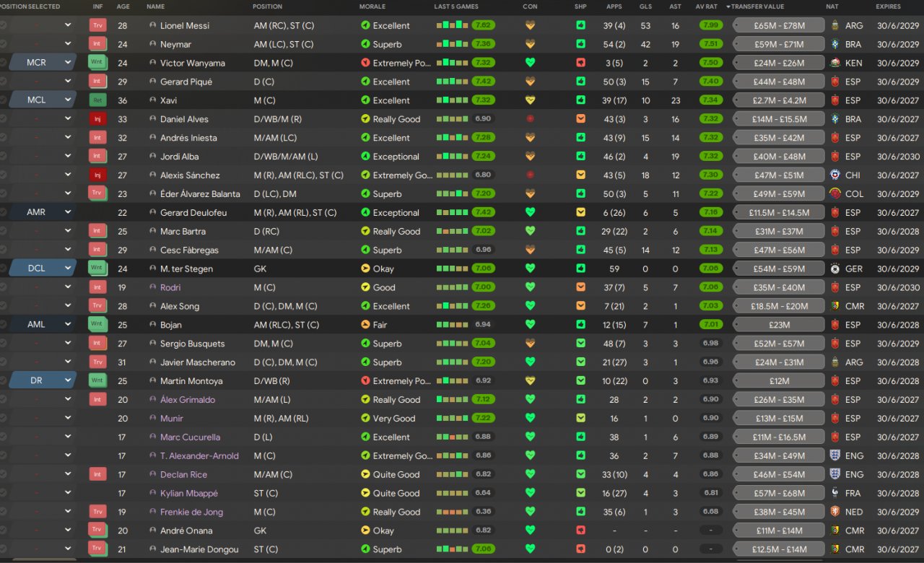Click the Kenya flag on Victor Wanyama's row

835,63
